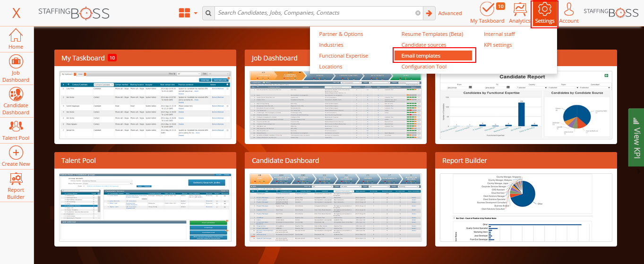Open the My Taskboard preview thumbnail
This screenshot has width=644, height=264.
tap(145, 105)
